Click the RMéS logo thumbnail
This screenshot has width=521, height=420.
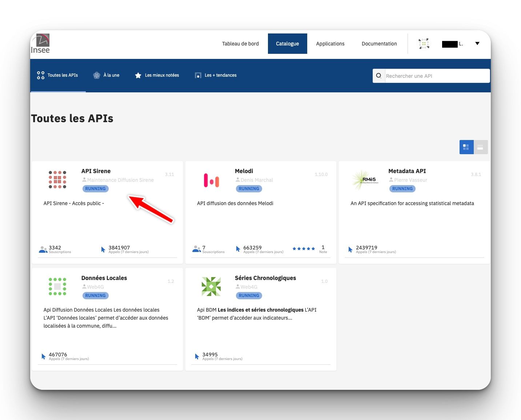[x=365, y=180]
